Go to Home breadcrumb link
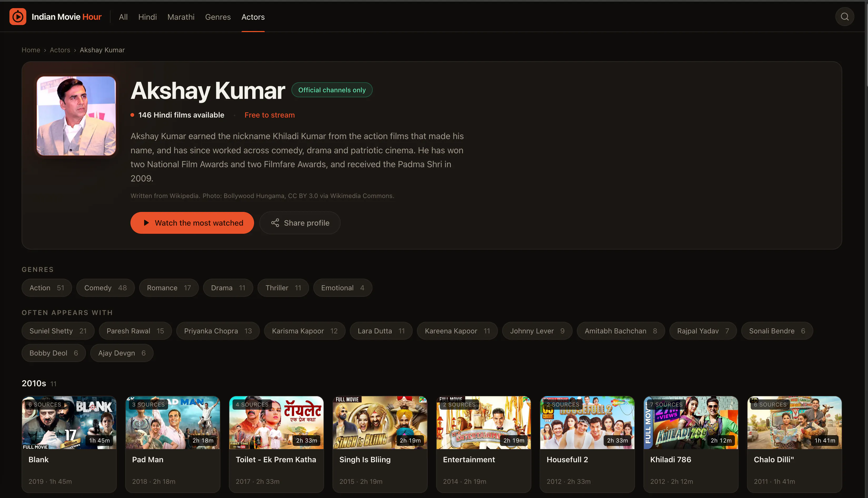 click(x=31, y=50)
